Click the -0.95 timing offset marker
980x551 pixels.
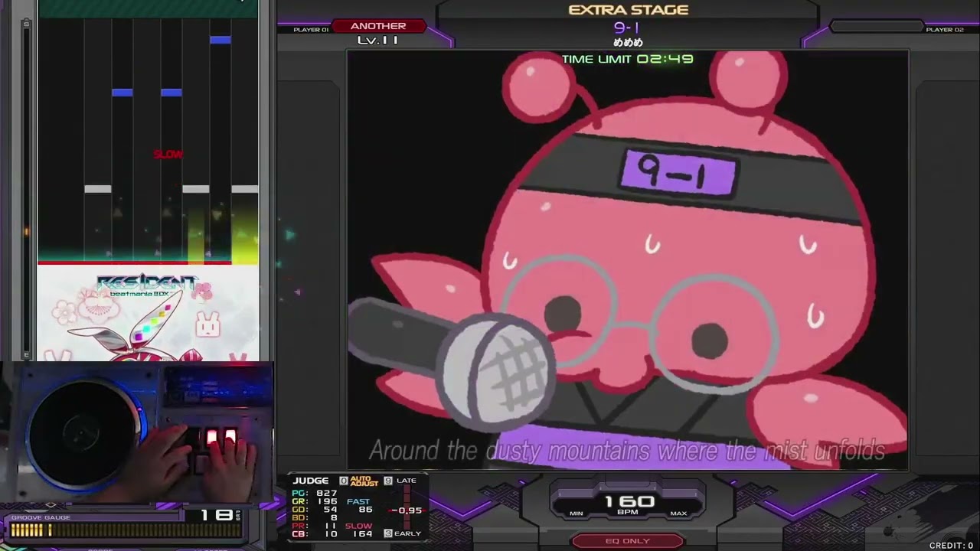[406, 510]
